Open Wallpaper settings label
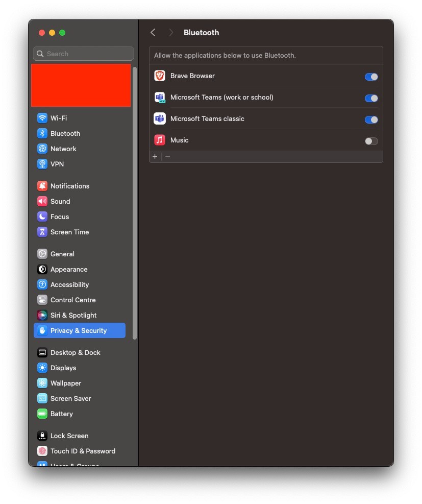Image resolution: width=422 pixels, height=504 pixels. (x=66, y=383)
